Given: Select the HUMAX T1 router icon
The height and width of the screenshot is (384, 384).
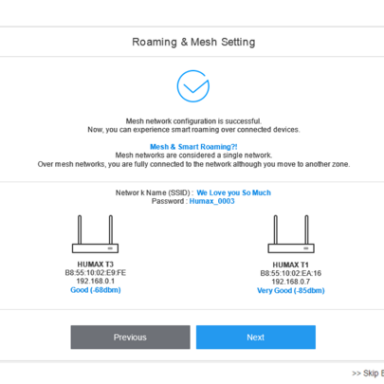Looking at the screenshot, I should point(291,234).
